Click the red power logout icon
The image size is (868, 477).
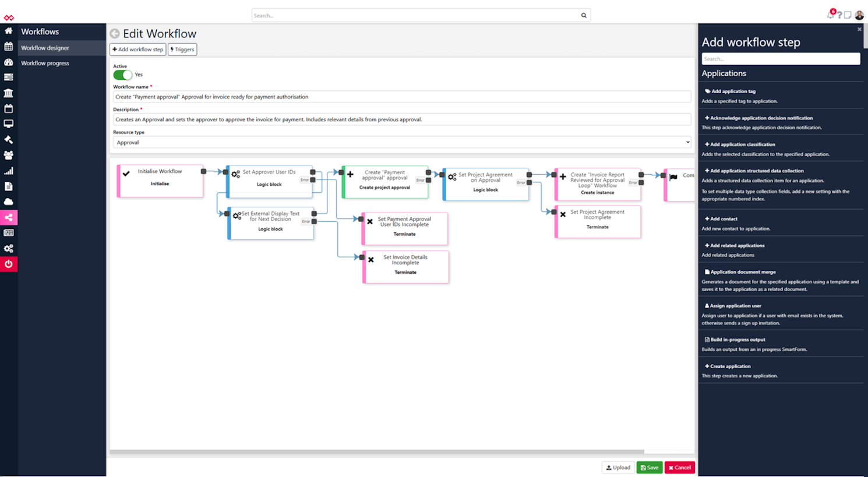[x=9, y=264]
